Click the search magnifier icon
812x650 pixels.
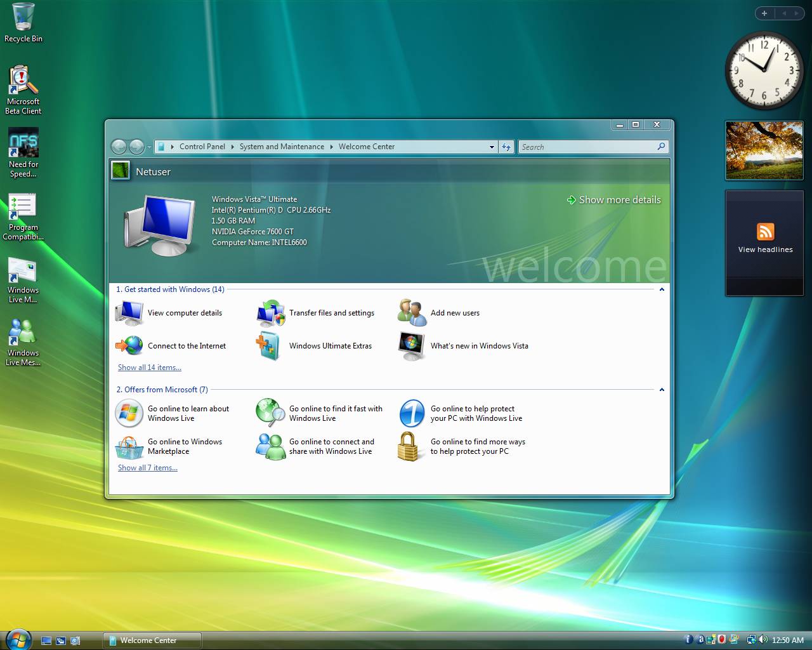(661, 147)
